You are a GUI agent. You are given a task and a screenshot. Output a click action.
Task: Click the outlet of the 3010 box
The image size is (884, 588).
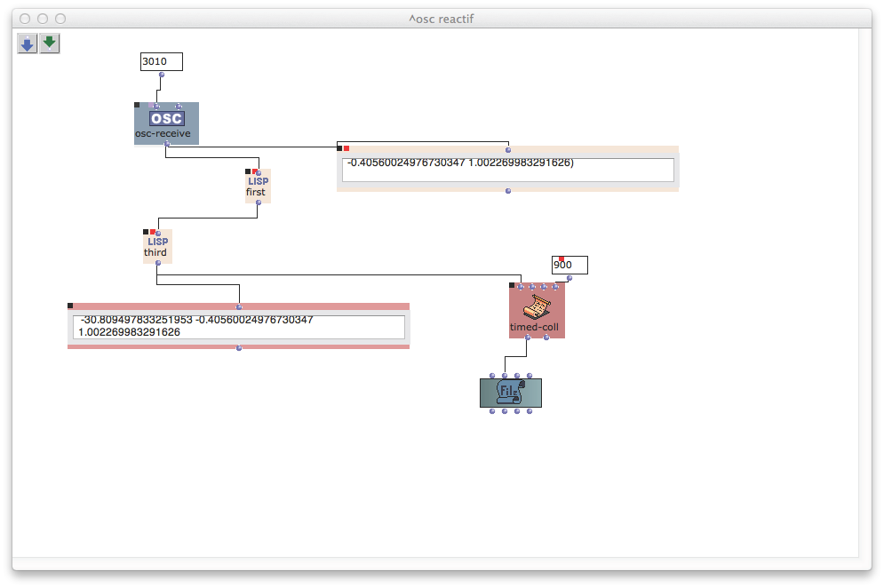pos(161,75)
